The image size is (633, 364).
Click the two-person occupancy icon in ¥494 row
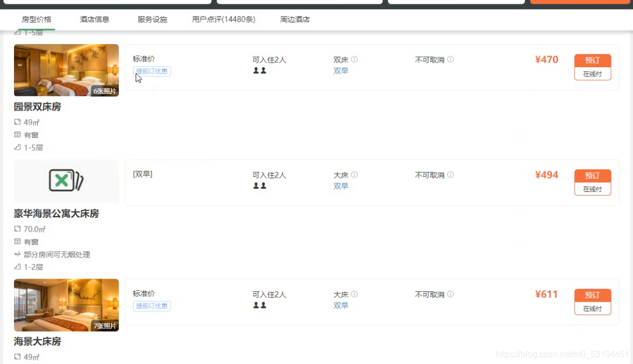pyautogui.click(x=259, y=186)
